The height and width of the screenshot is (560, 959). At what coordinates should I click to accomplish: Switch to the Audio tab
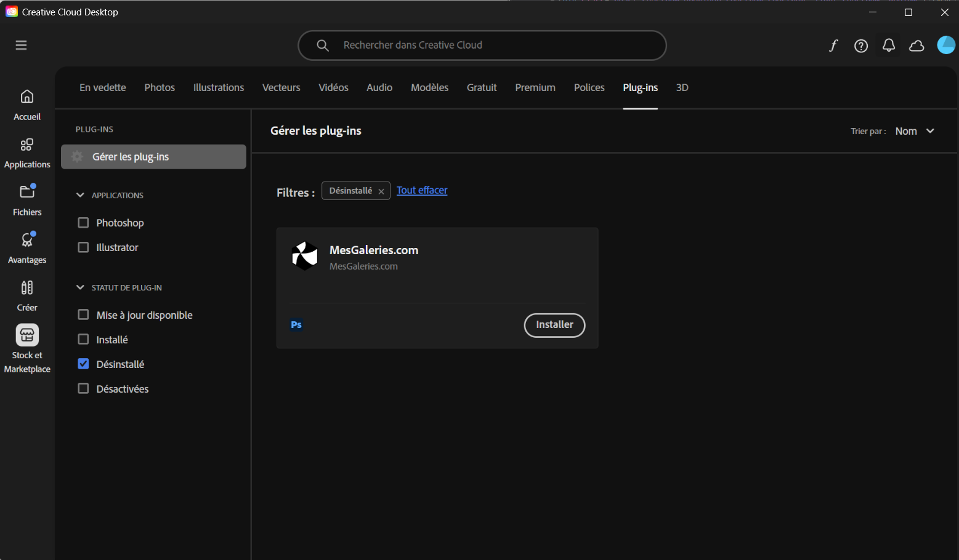tap(379, 87)
